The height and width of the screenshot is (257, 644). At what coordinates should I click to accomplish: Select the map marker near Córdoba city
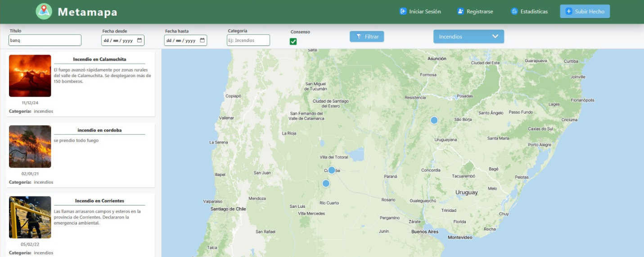click(332, 170)
